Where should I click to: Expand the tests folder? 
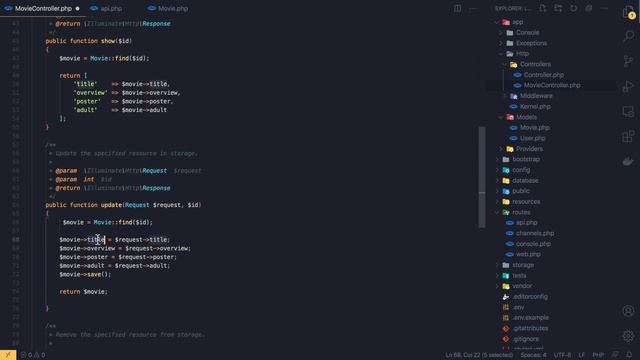(519, 276)
